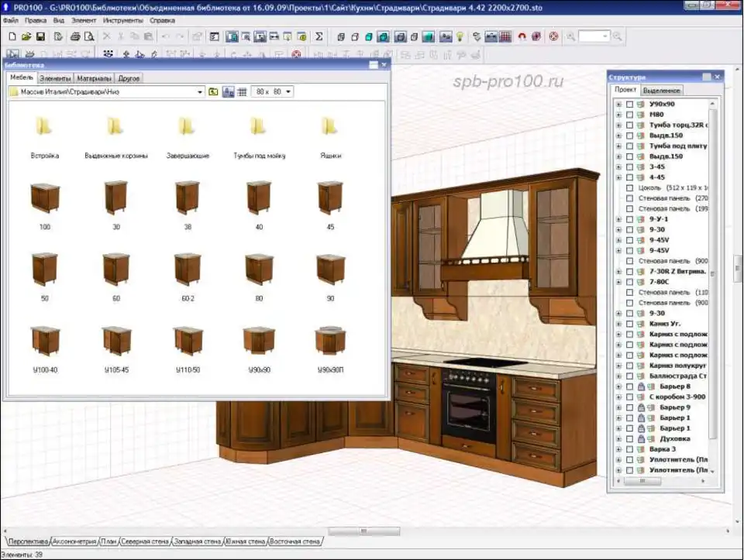Tick the checkbox for Тумба под плиту

click(x=629, y=146)
